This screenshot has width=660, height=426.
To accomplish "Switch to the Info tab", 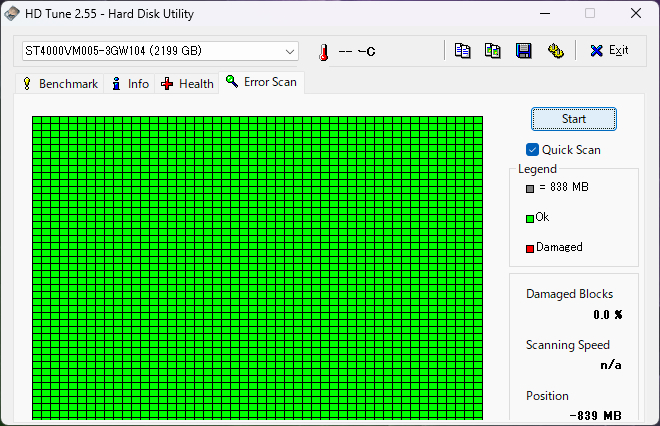I will pyautogui.click(x=130, y=83).
